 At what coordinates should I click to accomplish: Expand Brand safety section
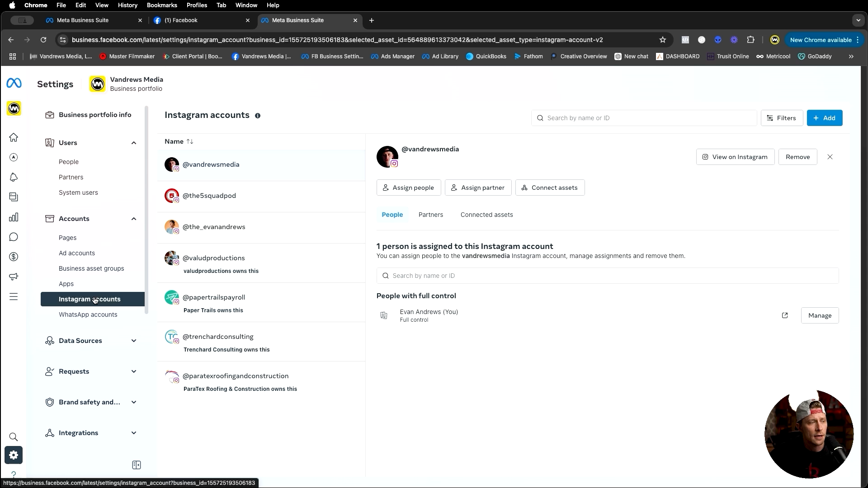pos(134,402)
